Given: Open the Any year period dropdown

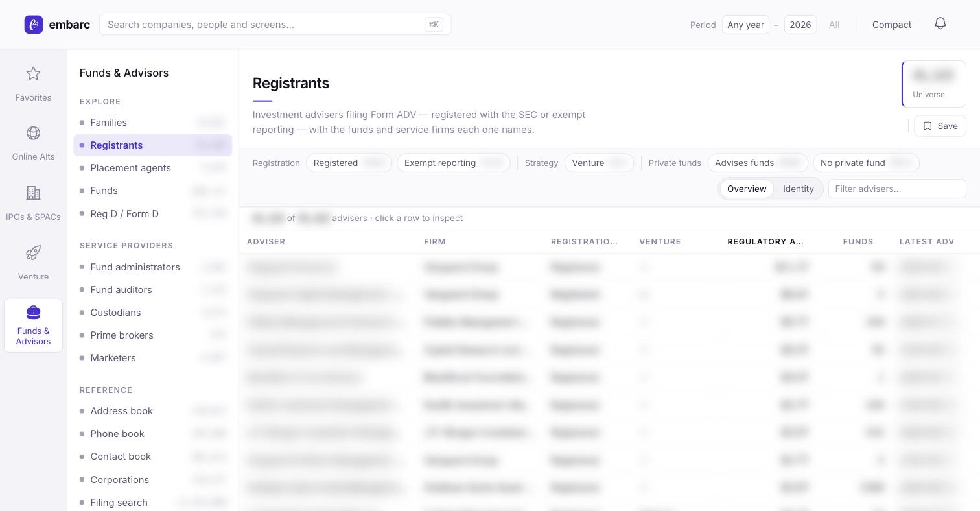Looking at the screenshot, I should (x=745, y=25).
